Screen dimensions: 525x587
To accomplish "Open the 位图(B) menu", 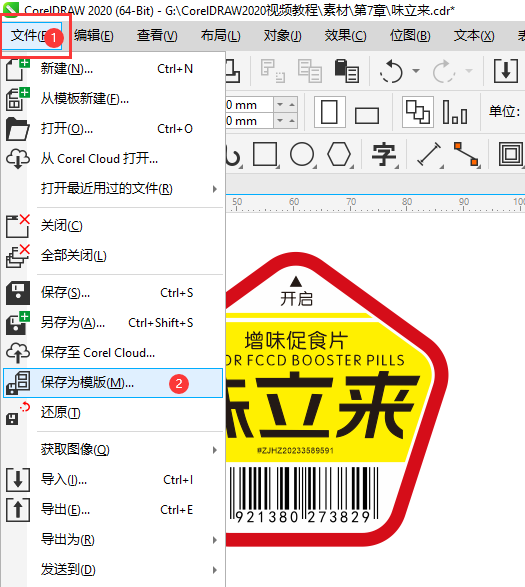I will tap(410, 36).
